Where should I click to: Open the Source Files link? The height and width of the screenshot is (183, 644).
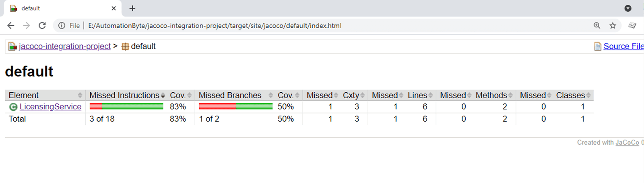[623, 46]
